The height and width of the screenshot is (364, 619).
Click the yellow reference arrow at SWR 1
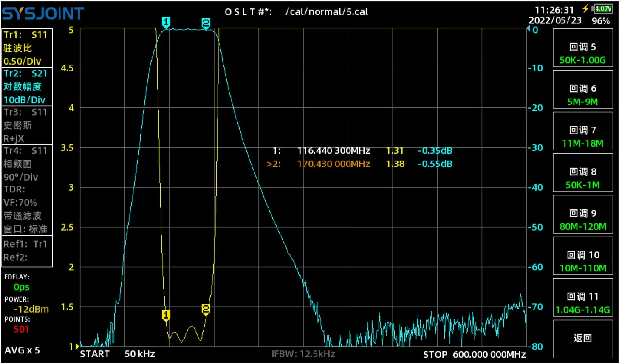pyautogui.click(x=77, y=347)
